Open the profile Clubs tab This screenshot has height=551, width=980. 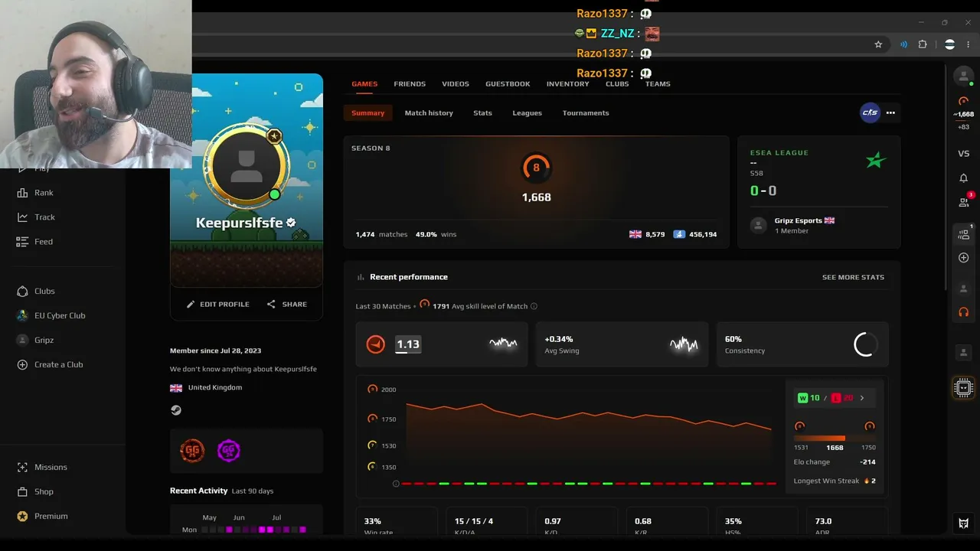pos(617,84)
